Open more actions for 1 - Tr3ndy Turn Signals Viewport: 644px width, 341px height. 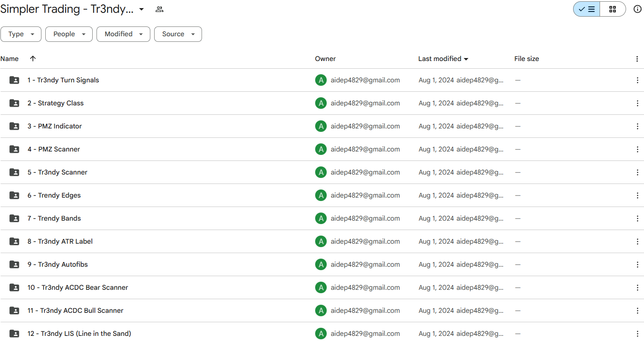click(637, 80)
